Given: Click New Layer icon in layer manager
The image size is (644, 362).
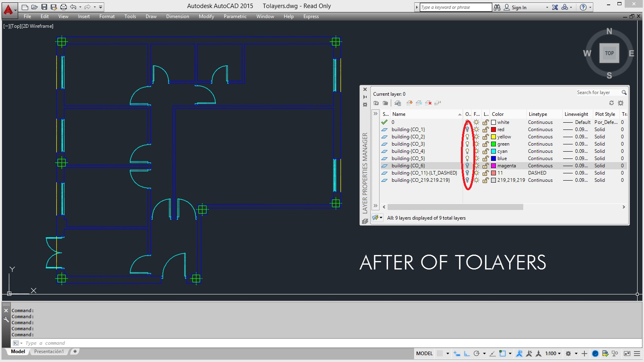Looking at the screenshot, I should 409,103.
